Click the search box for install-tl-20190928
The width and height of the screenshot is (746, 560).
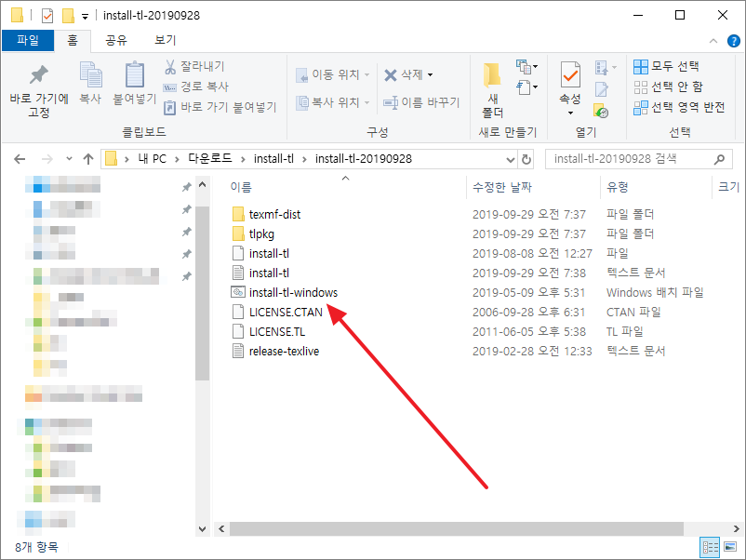633,159
